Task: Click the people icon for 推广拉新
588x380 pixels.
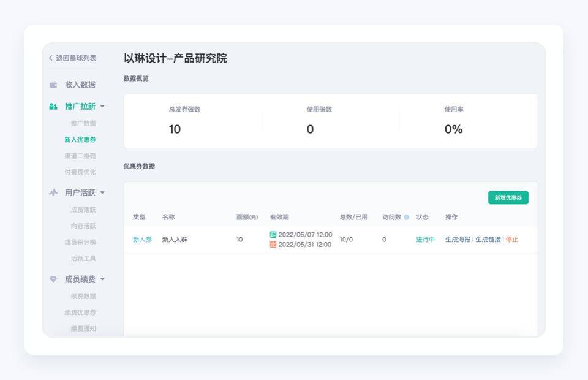Action: coord(53,107)
